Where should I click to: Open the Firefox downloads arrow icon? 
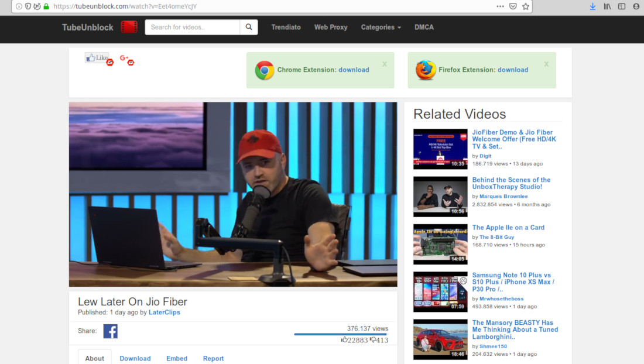point(592,6)
